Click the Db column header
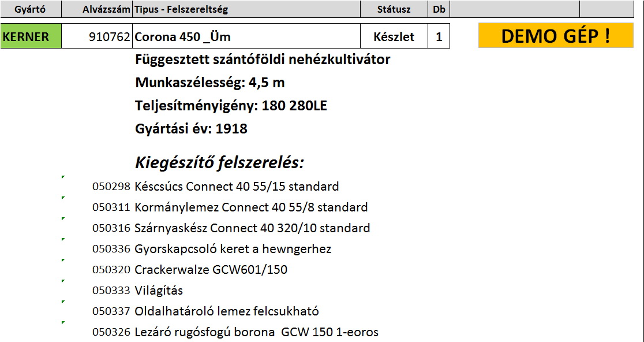Screen dimensions: 644x342 439,9
